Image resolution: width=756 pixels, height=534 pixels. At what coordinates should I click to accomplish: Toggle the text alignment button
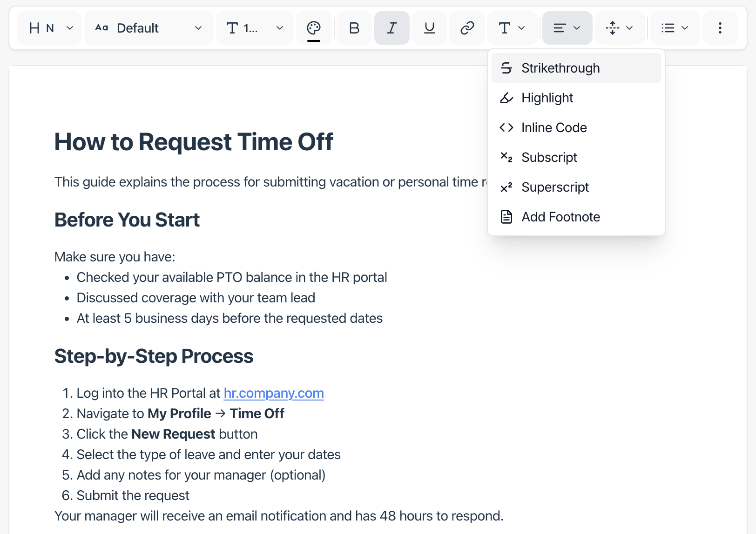[x=567, y=28]
